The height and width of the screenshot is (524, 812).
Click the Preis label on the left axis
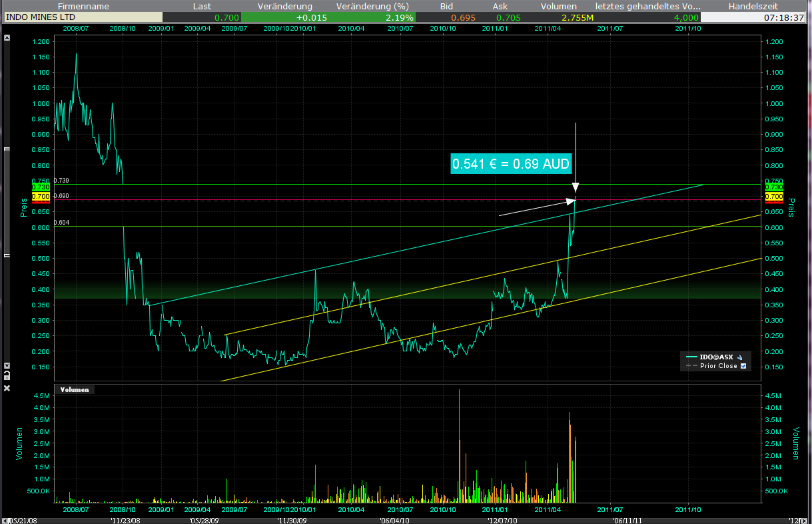click(23, 207)
